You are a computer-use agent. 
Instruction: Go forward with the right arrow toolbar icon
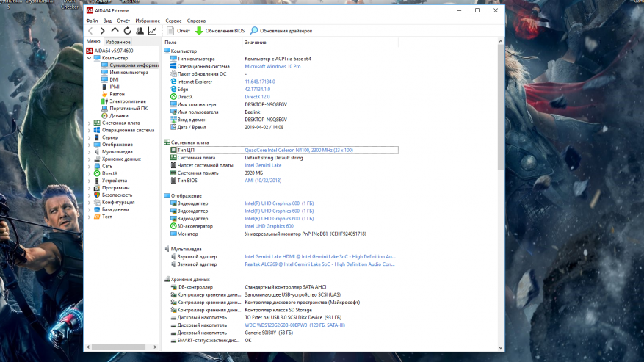[102, 31]
